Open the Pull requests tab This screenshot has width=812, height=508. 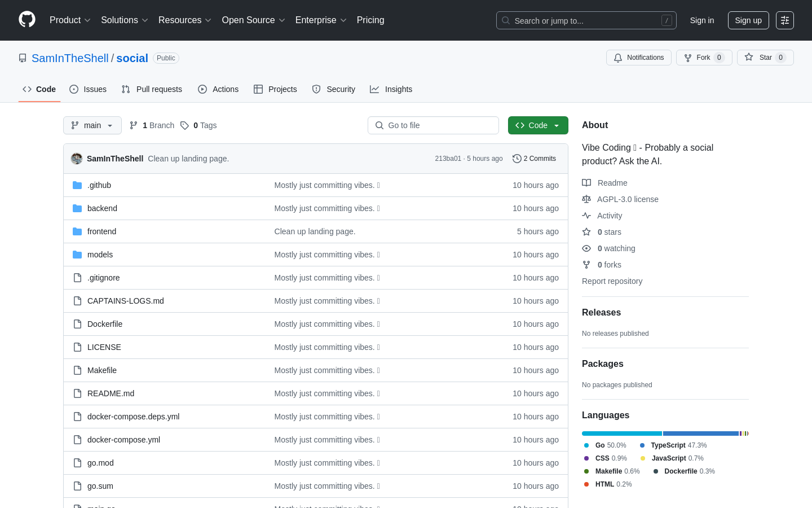(152, 89)
